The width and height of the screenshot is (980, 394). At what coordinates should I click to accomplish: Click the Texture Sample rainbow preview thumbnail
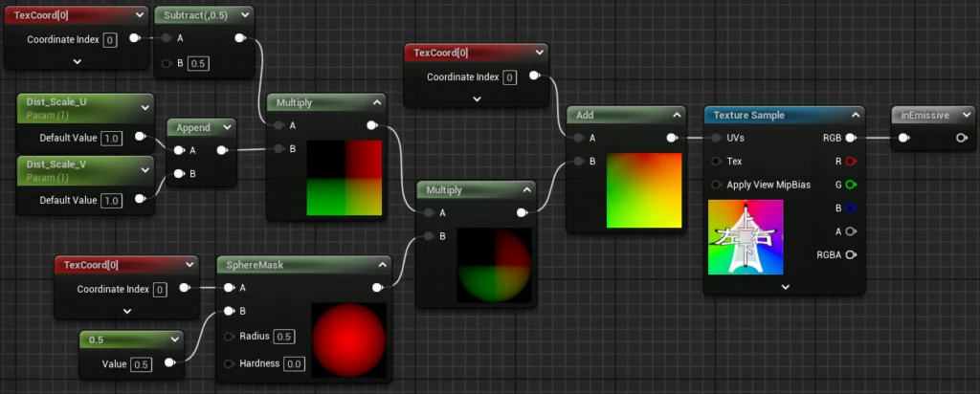click(745, 236)
